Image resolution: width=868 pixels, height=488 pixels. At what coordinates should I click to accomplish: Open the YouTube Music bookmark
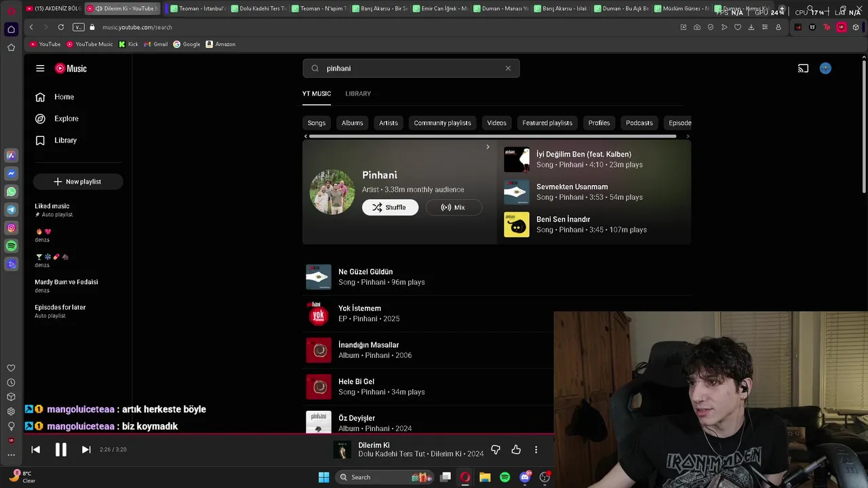(90, 44)
